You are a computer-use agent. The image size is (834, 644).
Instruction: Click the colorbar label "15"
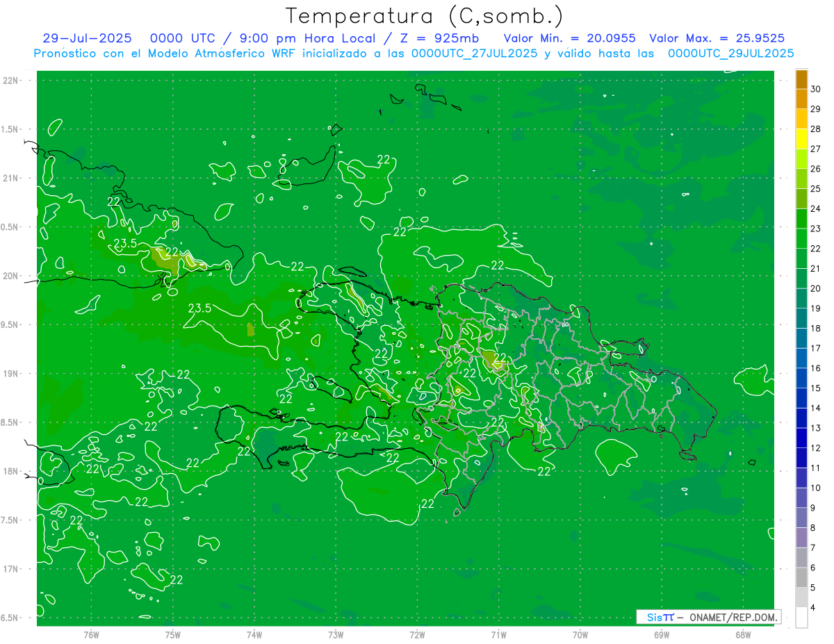point(815,388)
